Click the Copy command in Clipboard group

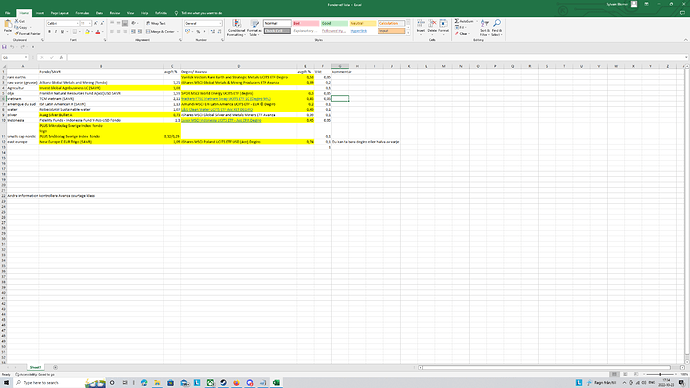coord(21,27)
